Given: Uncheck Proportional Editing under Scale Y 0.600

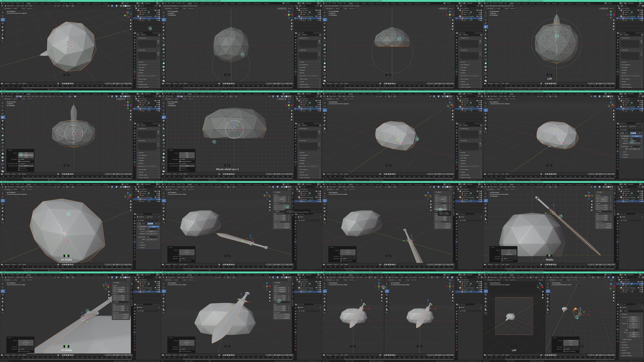Looking at the screenshot, I should click(19, 161).
